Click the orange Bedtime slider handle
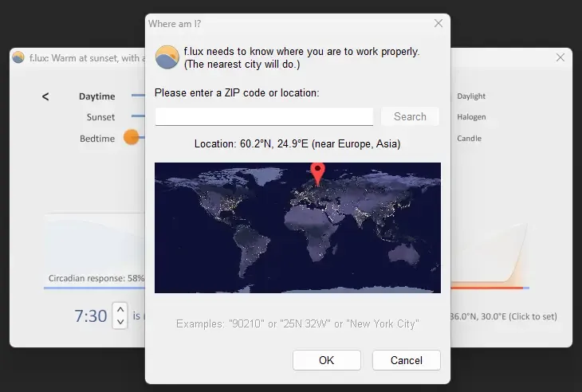Image resolution: width=582 pixels, height=392 pixels. 131,137
